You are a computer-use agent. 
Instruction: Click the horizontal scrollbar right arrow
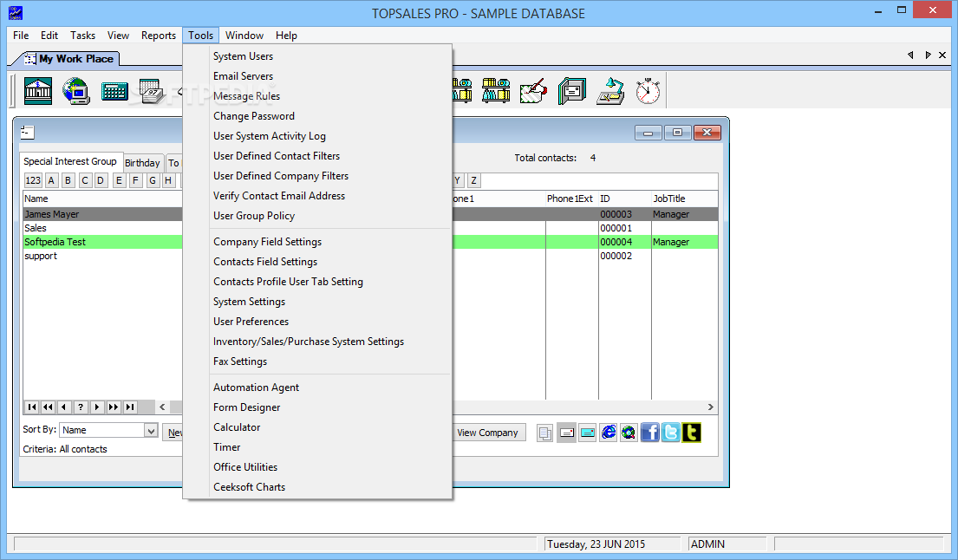711,407
